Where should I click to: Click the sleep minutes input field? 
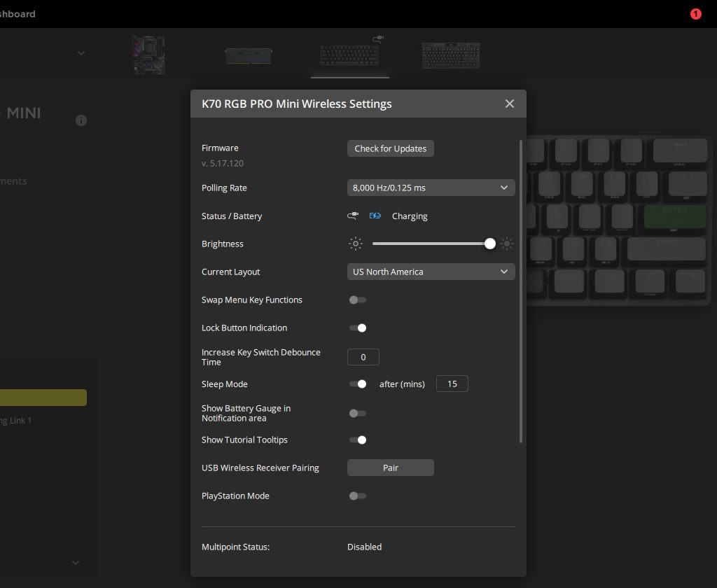coord(452,384)
